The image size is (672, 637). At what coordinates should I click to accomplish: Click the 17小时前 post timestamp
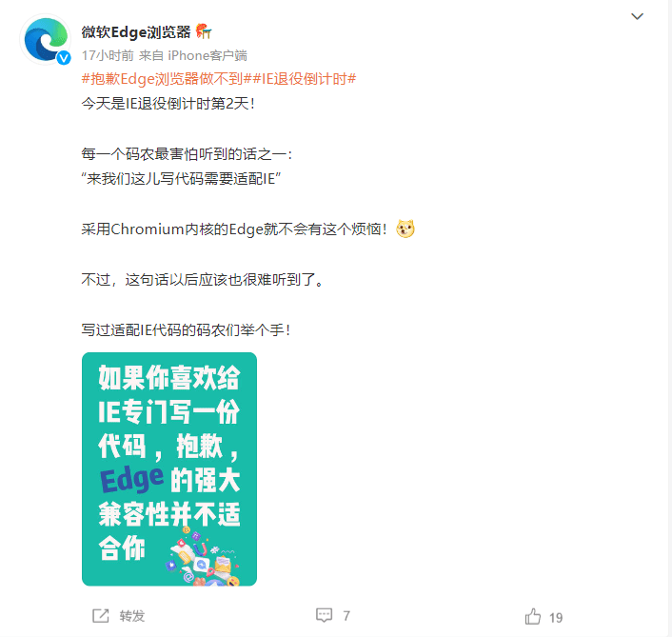(x=108, y=56)
